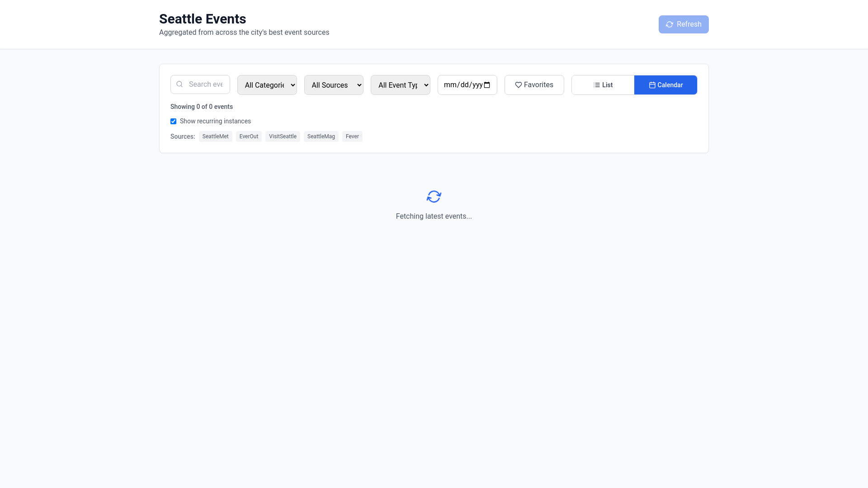The image size is (868, 488).
Task: Focus the Search events input field
Action: coord(200,84)
